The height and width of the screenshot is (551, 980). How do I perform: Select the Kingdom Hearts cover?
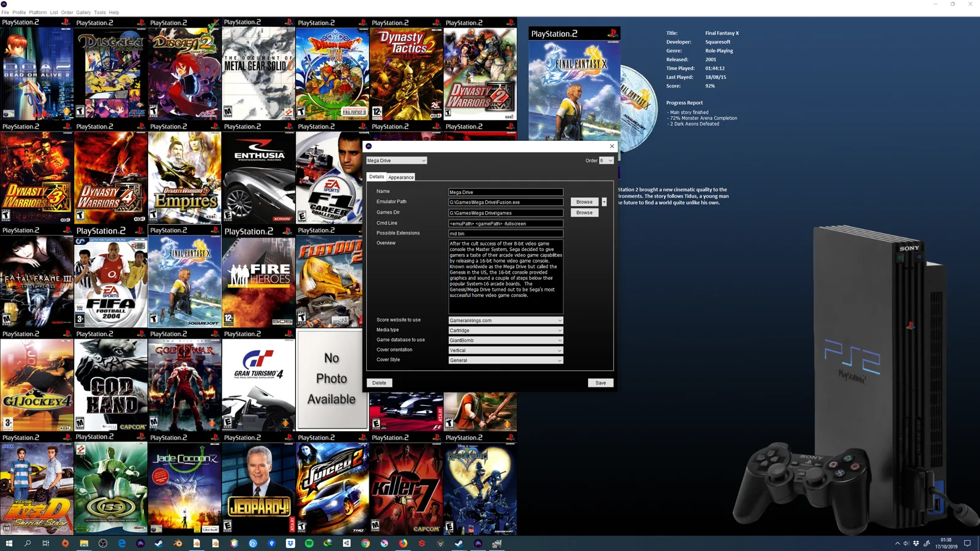click(x=480, y=484)
